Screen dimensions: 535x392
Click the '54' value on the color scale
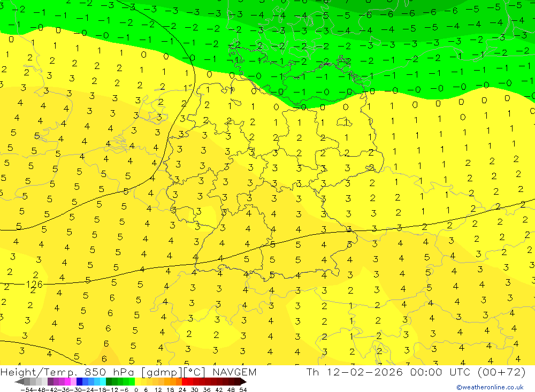(x=243, y=390)
